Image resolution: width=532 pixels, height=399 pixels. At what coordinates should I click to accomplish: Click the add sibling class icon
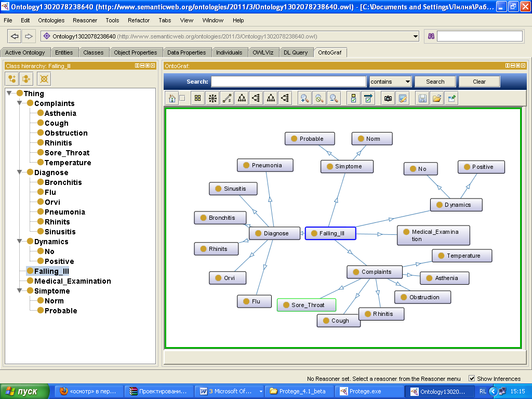[26, 78]
